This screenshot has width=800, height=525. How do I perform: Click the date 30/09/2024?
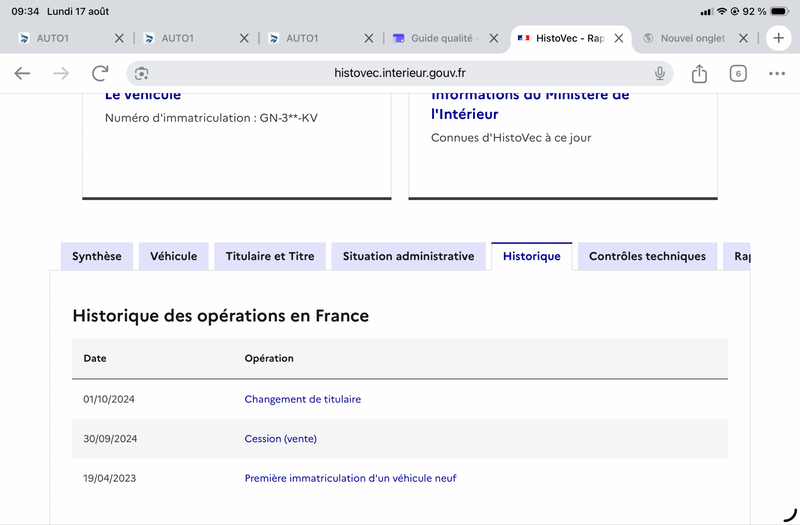110,439
